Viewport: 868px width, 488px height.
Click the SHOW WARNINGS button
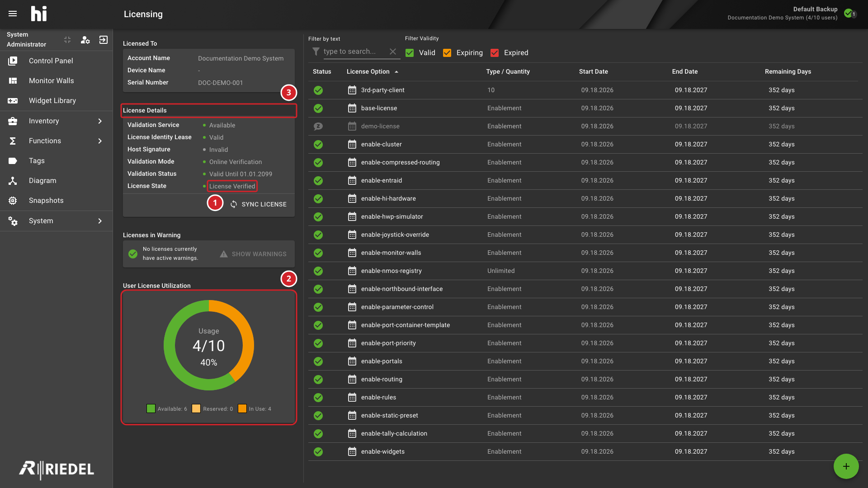click(x=253, y=254)
